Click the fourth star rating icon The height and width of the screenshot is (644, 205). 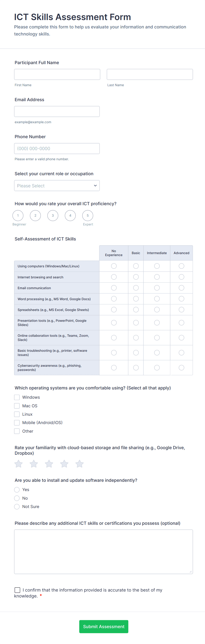64,464
